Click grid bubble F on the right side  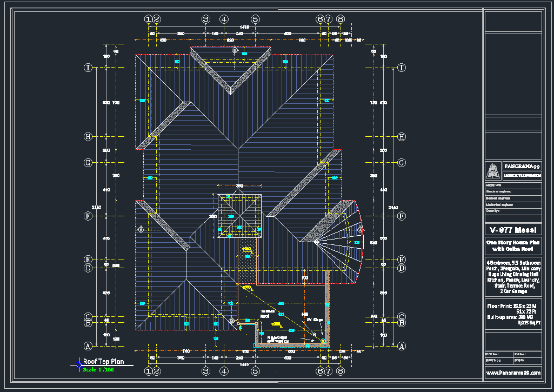[402, 216]
